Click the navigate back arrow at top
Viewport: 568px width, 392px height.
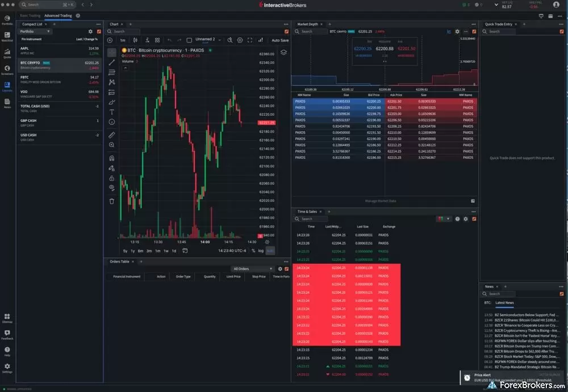pyautogui.click(x=82, y=5)
